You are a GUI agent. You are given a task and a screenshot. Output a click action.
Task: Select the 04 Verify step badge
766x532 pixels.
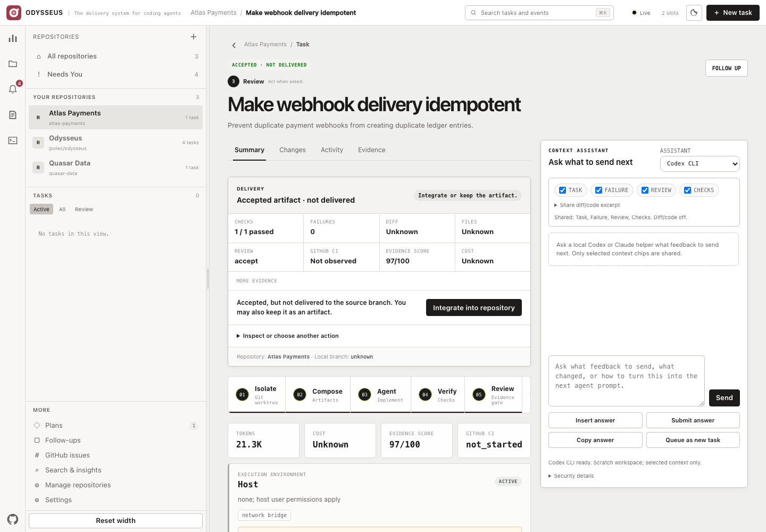(425, 395)
